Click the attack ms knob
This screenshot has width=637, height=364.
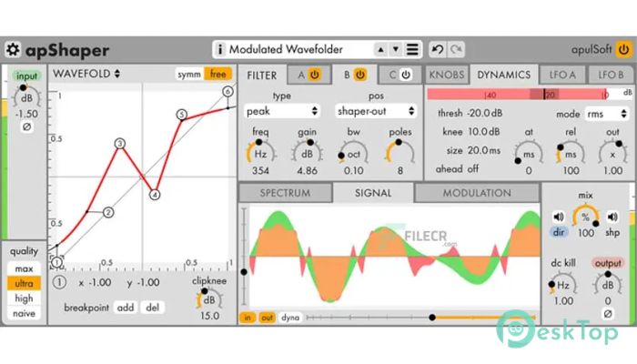click(529, 154)
